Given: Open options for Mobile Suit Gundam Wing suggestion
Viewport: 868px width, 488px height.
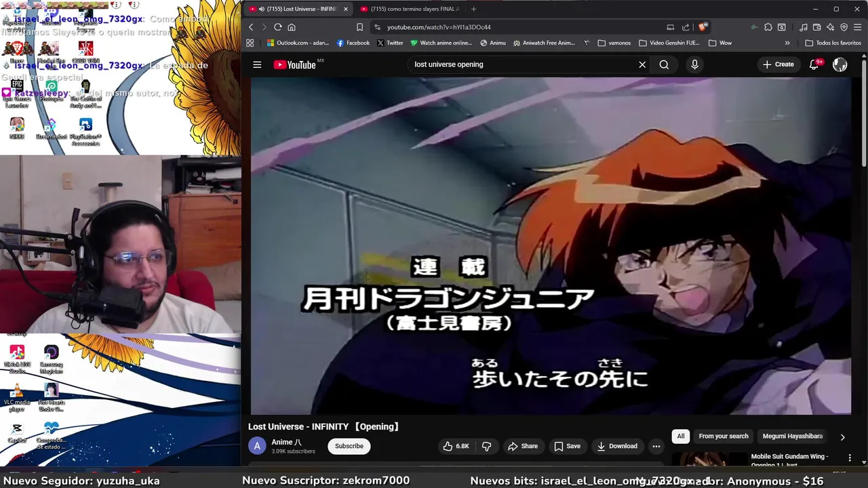Looking at the screenshot, I should 850,458.
